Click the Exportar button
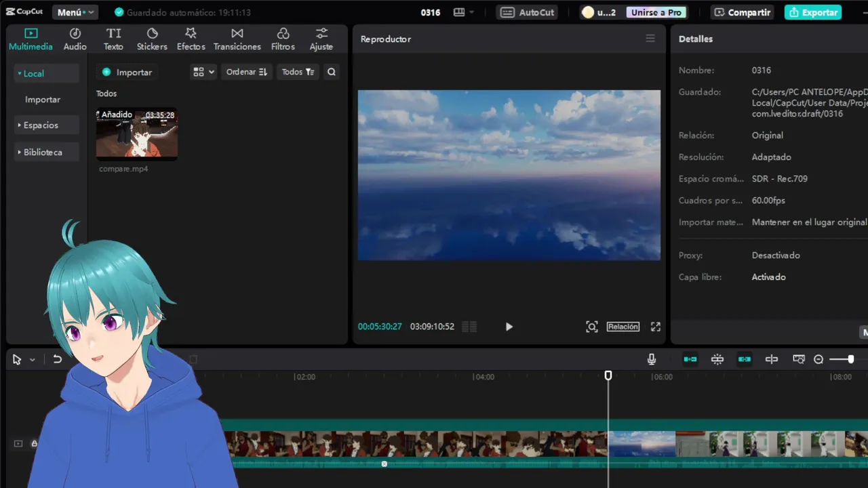868x488 pixels. tap(813, 12)
